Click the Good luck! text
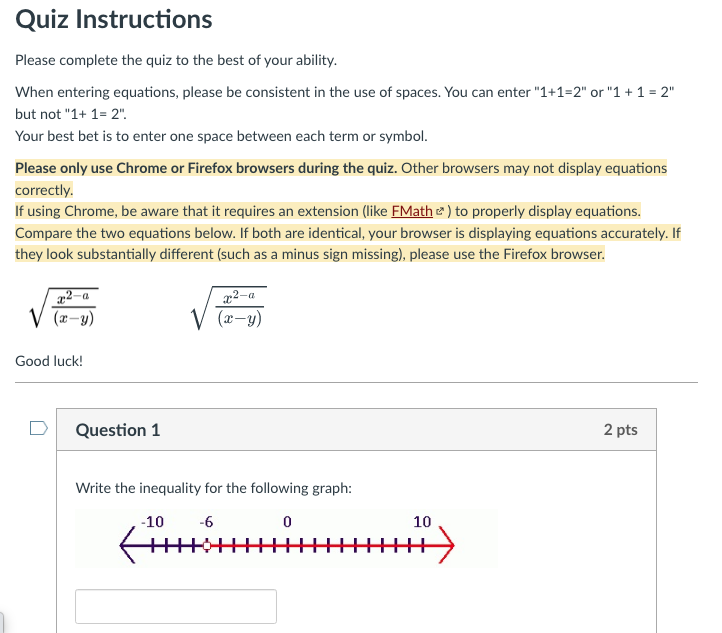 point(49,361)
